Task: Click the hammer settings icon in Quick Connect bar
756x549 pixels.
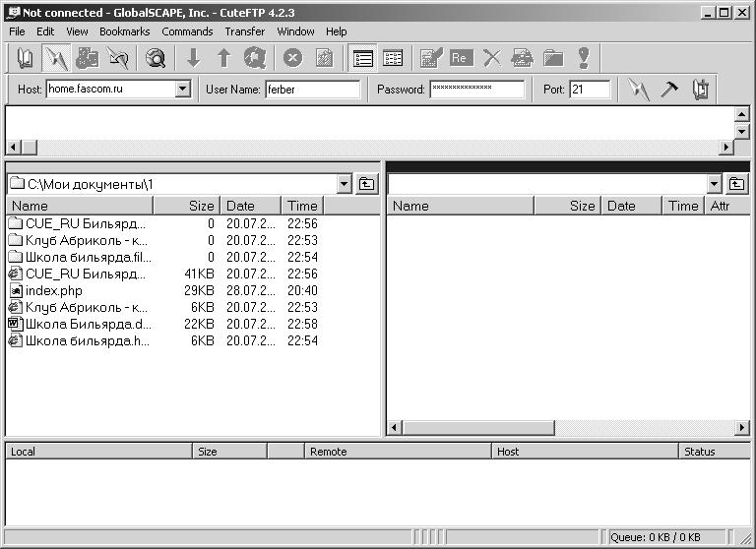Action: (669, 90)
